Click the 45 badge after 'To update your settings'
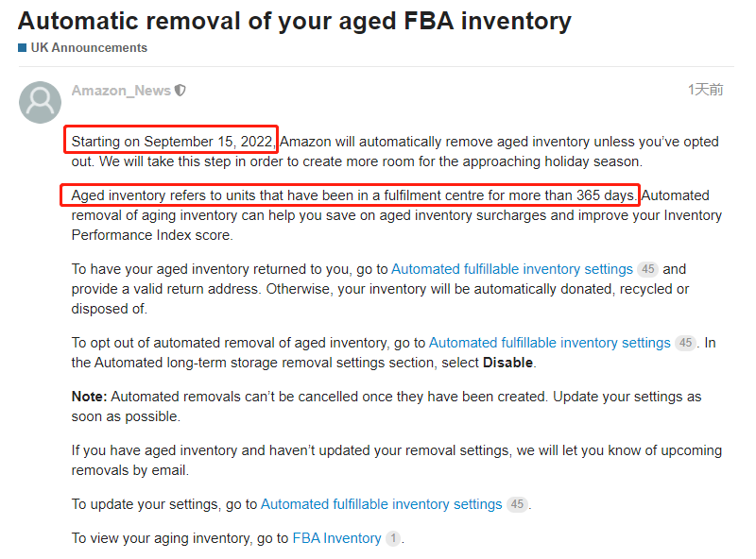This screenshot has width=756, height=559. coord(517,504)
